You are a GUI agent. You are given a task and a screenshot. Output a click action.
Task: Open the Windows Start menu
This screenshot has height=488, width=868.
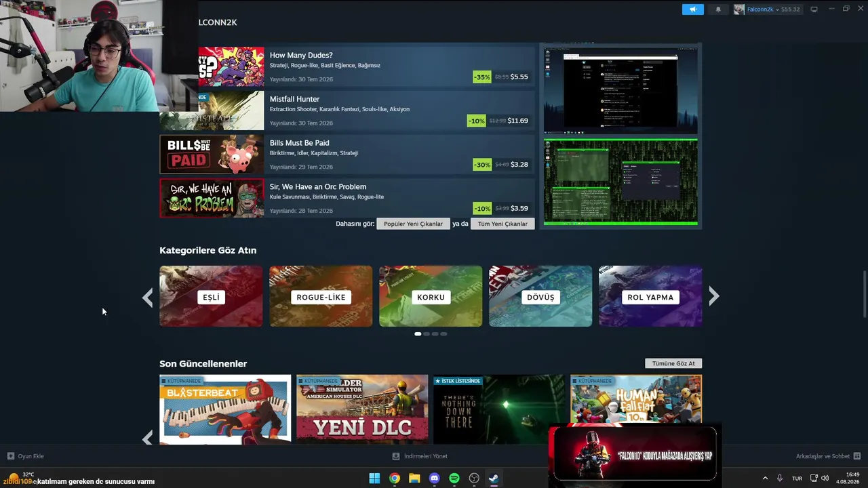374,479
